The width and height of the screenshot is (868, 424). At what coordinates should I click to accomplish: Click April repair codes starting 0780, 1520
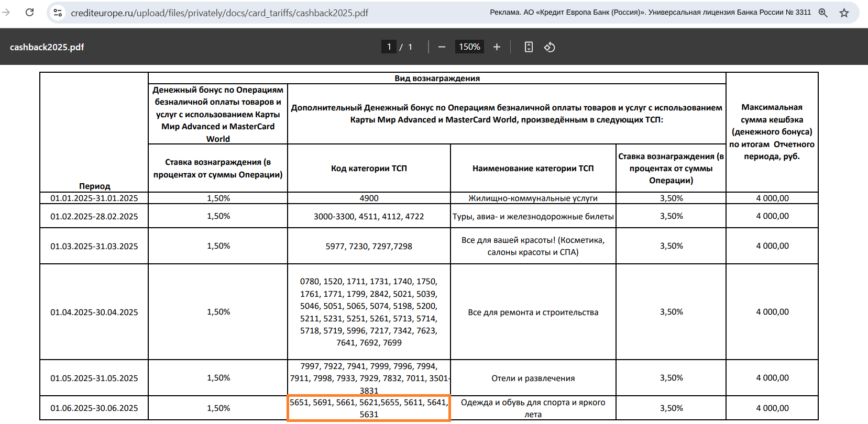click(x=369, y=312)
